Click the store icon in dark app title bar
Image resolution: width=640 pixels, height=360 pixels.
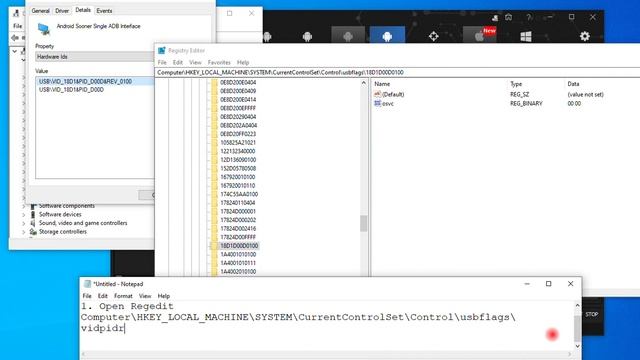(509, 18)
